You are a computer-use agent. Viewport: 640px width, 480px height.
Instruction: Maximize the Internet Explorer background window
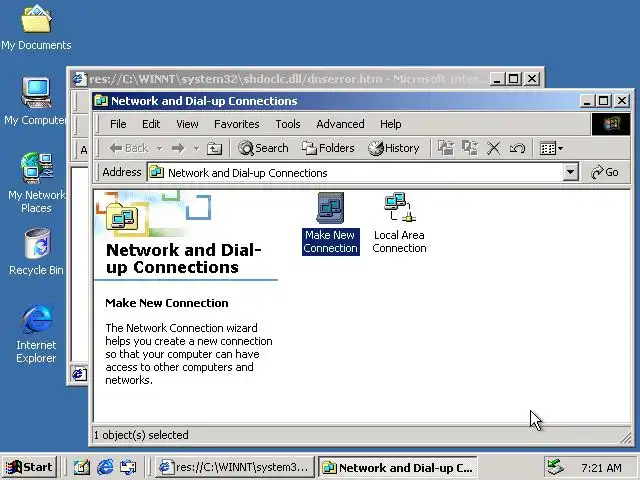point(513,78)
